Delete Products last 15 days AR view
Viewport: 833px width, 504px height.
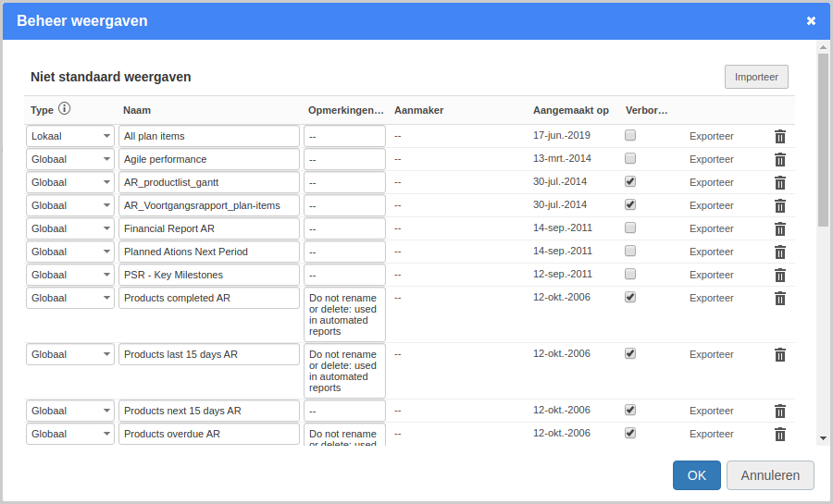(780, 354)
